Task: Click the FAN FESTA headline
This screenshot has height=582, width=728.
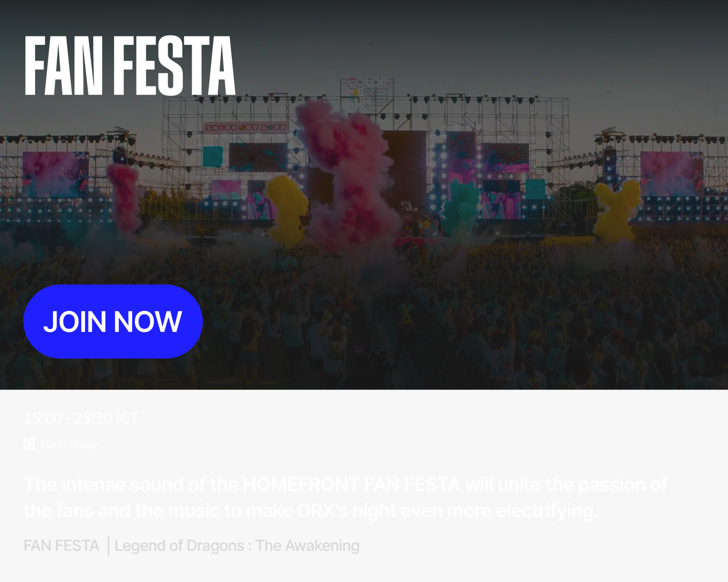Action: pos(130,65)
